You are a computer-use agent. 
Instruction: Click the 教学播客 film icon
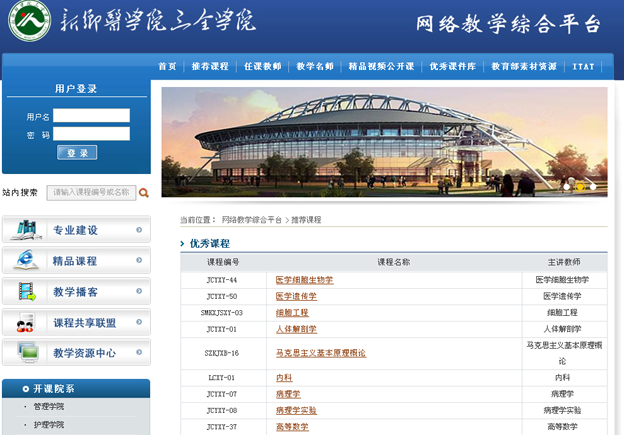tap(26, 292)
